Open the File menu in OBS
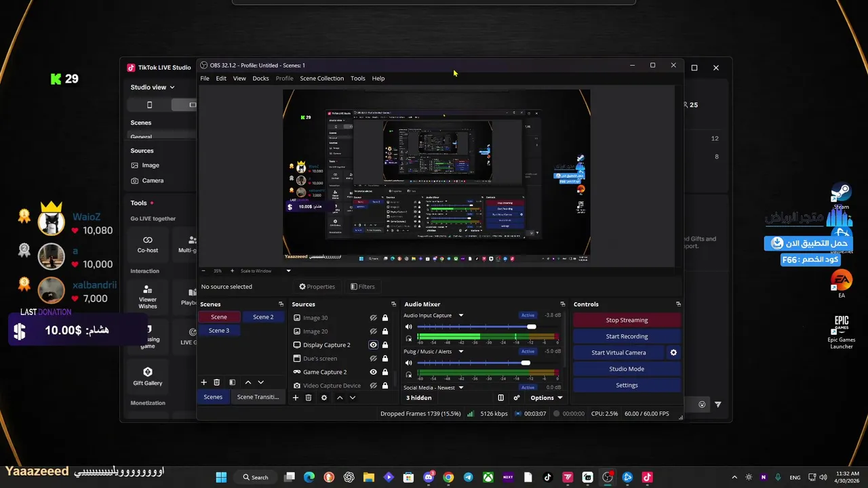 click(x=205, y=79)
